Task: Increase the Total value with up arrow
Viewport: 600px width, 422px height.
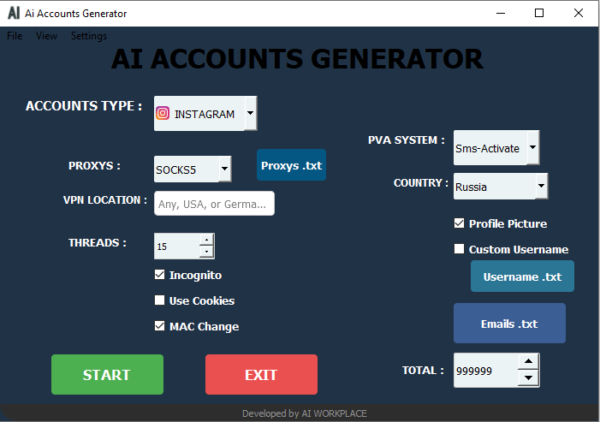Action: click(528, 361)
